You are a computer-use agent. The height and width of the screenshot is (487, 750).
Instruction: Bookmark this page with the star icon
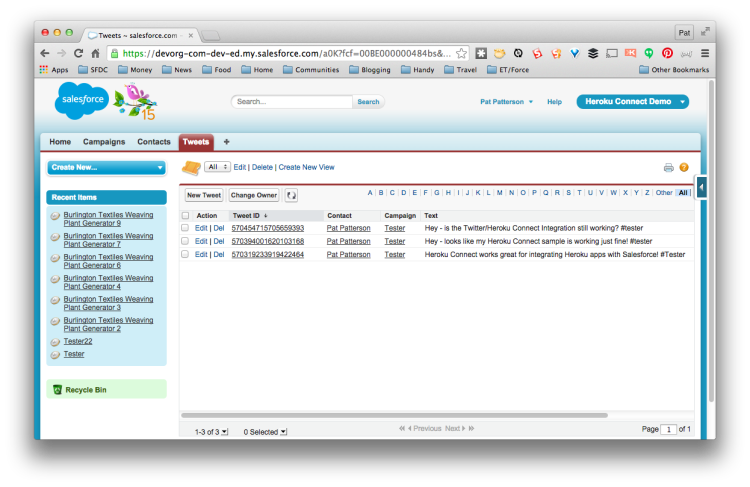[461, 53]
